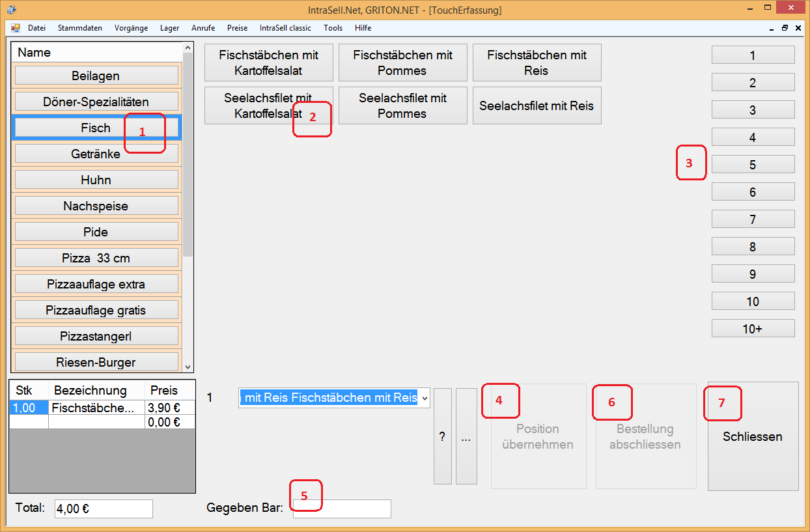Choose Seelachsfilet mit Pommes
The width and height of the screenshot is (810, 532).
pos(403,105)
